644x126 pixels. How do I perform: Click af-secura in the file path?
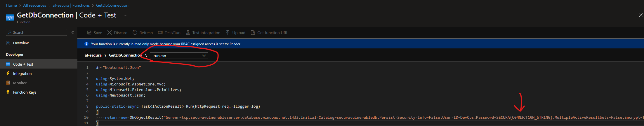point(93,55)
